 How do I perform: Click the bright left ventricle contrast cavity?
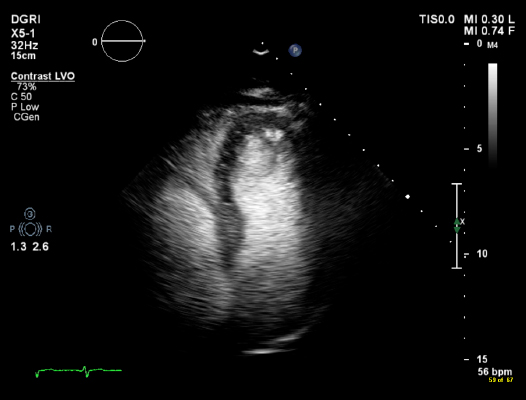pyautogui.click(x=268, y=205)
